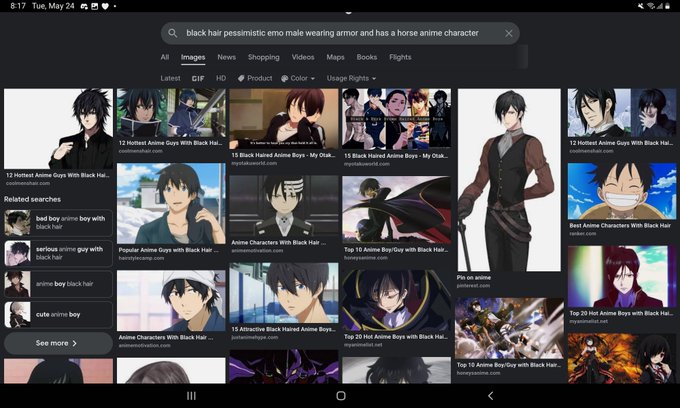Open the Shopping tab
680x408 pixels.
(264, 57)
